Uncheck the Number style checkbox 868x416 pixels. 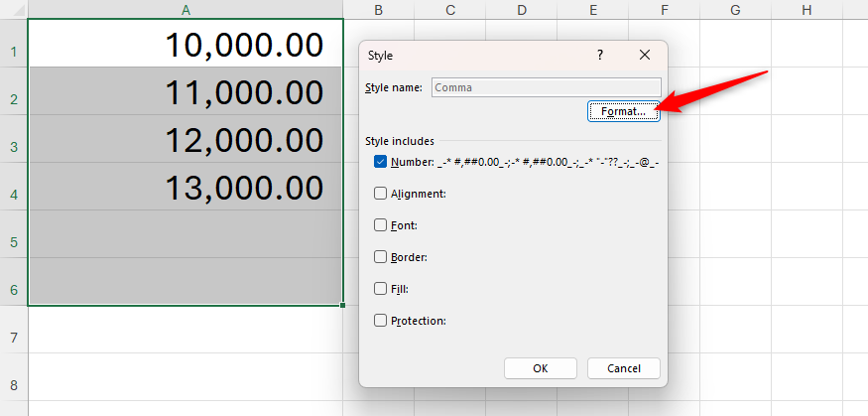point(381,161)
